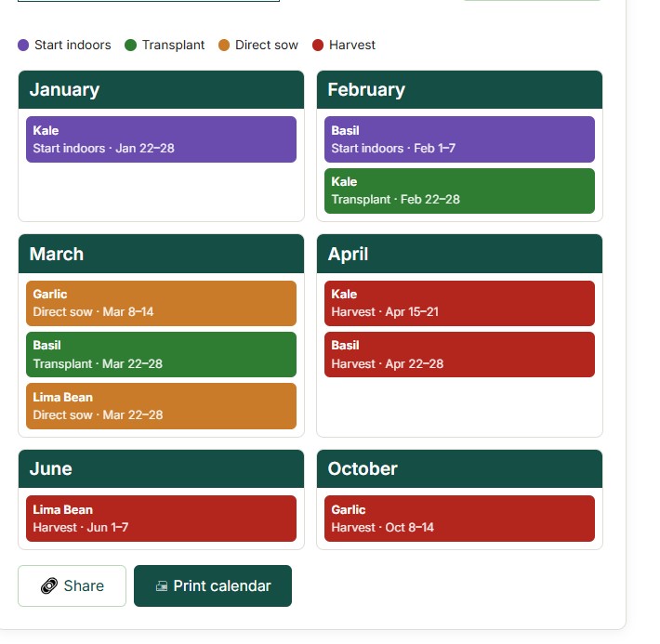Click the June month header
The image size is (660, 644).
[161, 469]
